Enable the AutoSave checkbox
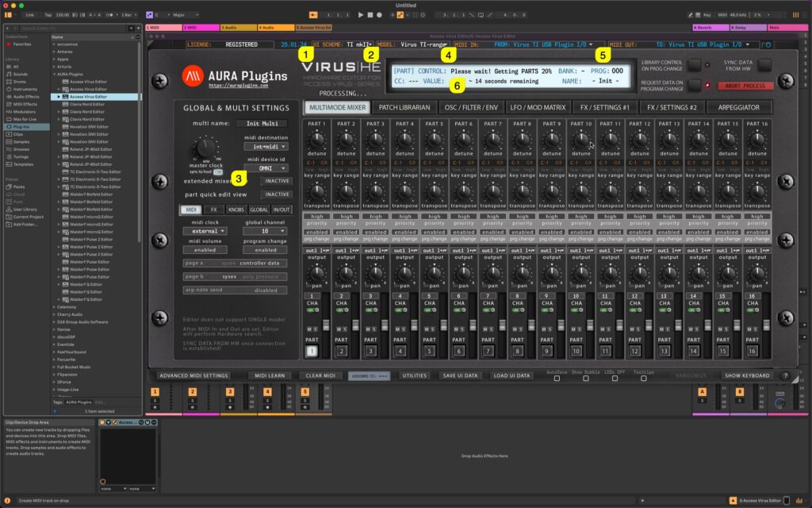812x508 pixels. 556,379
